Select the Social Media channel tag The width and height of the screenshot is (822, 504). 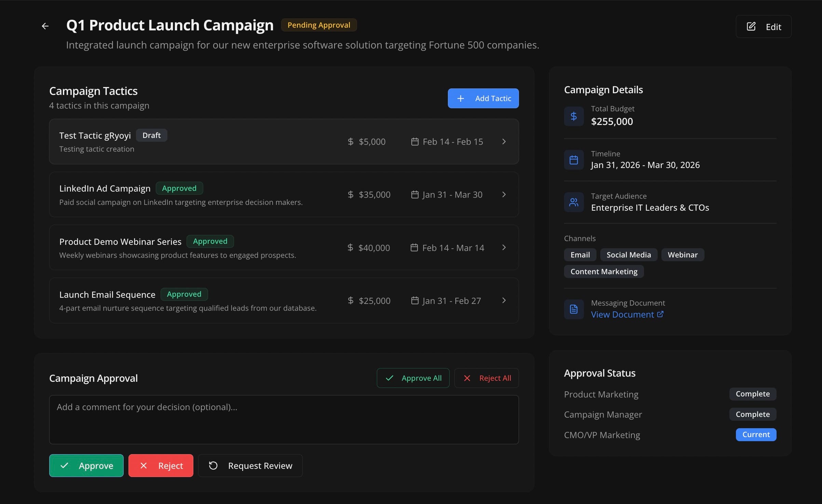pyautogui.click(x=628, y=254)
